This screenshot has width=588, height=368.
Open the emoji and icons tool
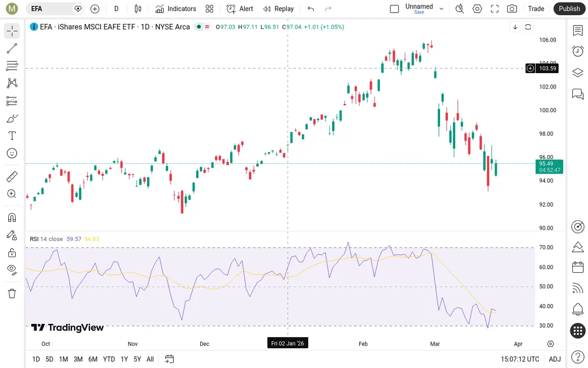click(x=12, y=154)
